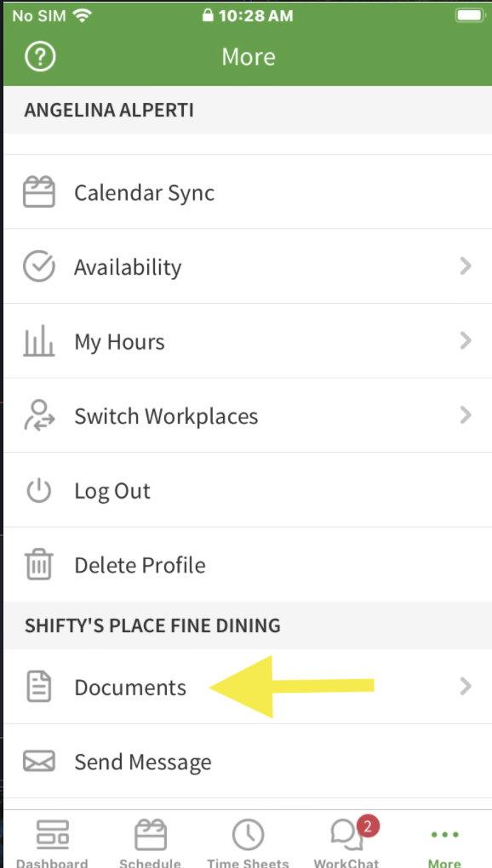Viewport: 492px width, 868px height.
Task: Tap the Delete Profile trash can icon
Action: coord(39,565)
